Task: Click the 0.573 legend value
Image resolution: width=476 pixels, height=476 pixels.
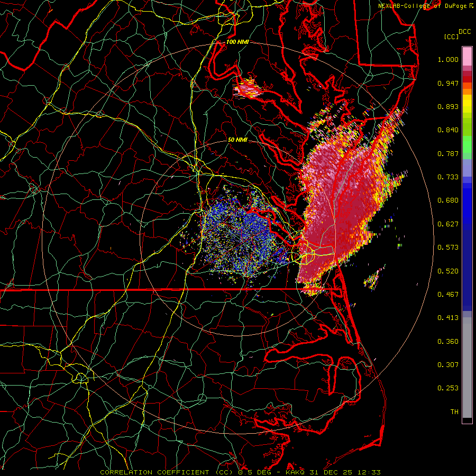Action: pyautogui.click(x=448, y=248)
